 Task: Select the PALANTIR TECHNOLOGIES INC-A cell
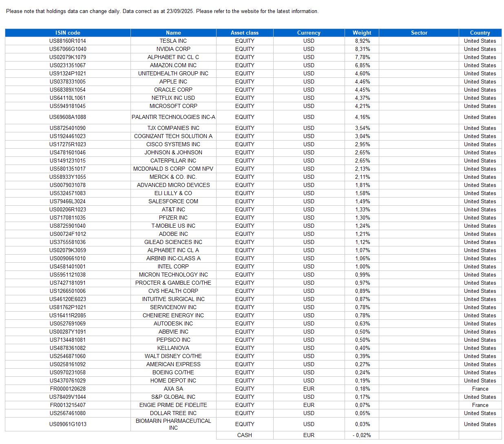pyautogui.click(x=173, y=117)
